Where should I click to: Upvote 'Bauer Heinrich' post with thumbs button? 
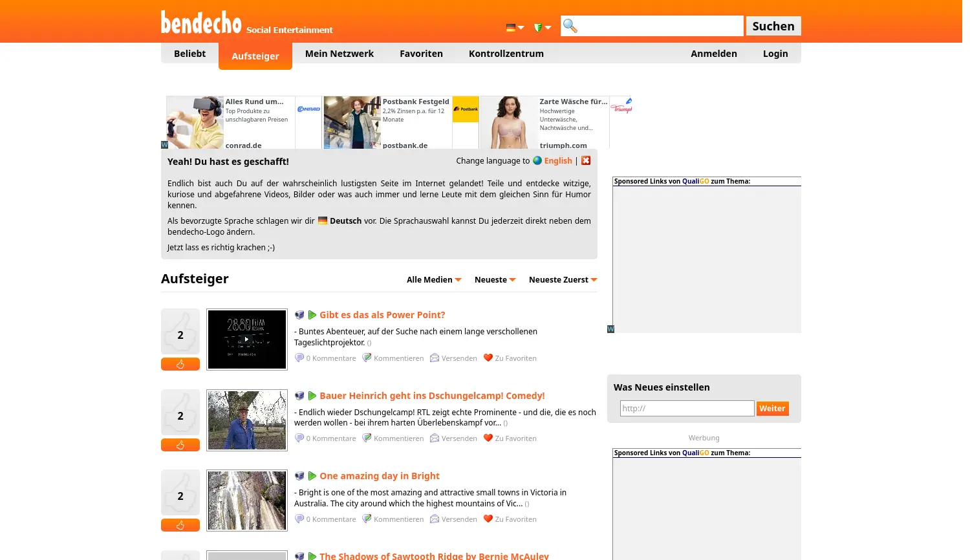[180, 445]
